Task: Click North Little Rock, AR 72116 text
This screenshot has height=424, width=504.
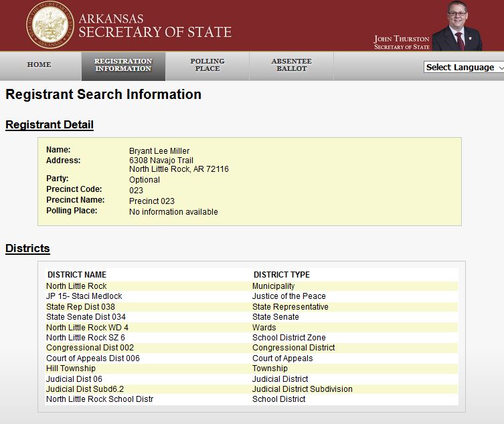Action: pyautogui.click(x=179, y=169)
